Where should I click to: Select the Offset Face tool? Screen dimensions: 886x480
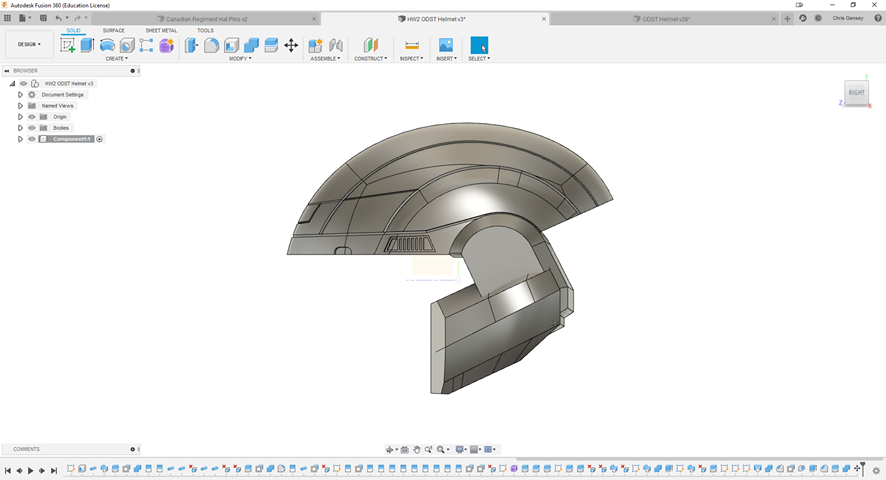coord(271,45)
